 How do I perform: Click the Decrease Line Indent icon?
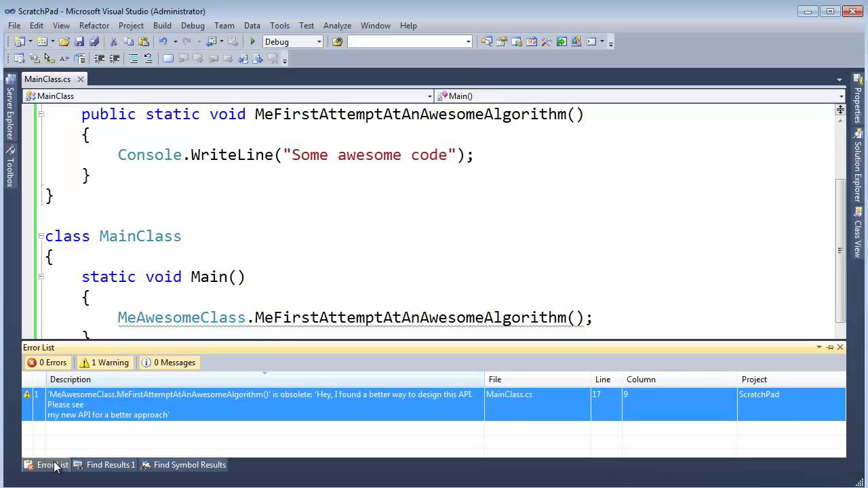pos(99,58)
